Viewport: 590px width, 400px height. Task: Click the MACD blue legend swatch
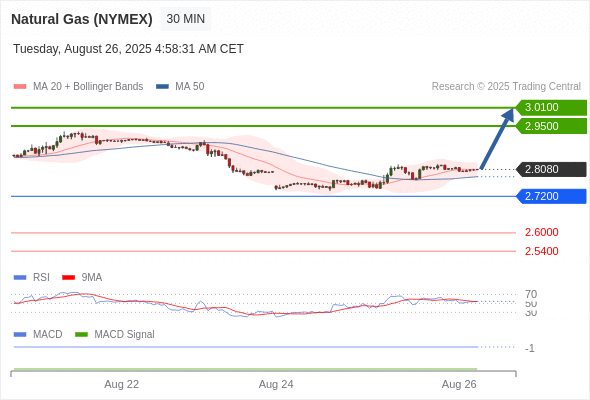pos(20,335)
